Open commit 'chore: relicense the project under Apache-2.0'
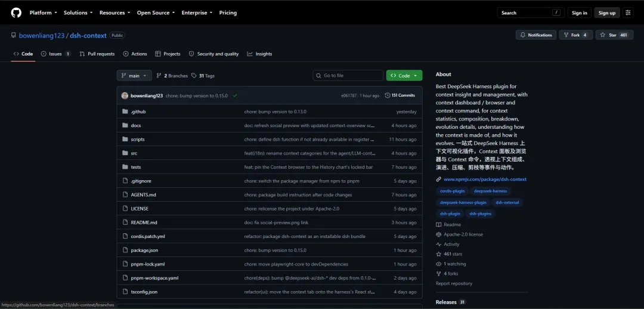 pyautogui.click(x=292, y=209)
